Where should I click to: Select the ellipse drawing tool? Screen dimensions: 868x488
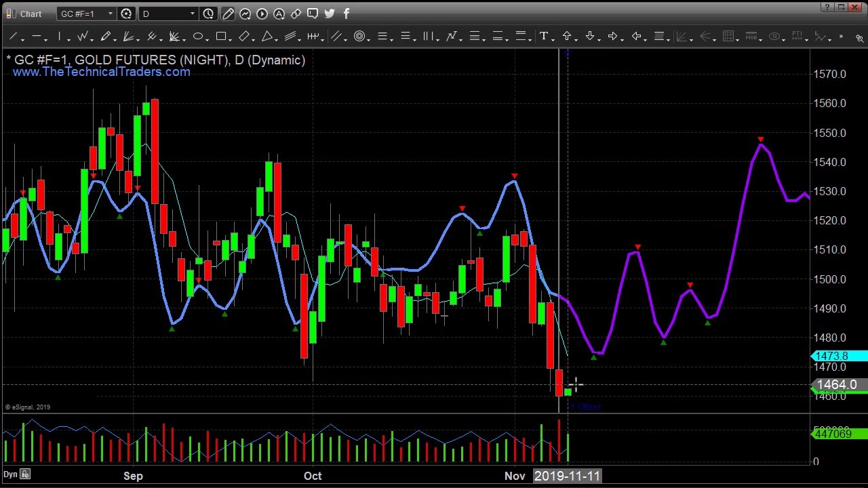point(197,37)
